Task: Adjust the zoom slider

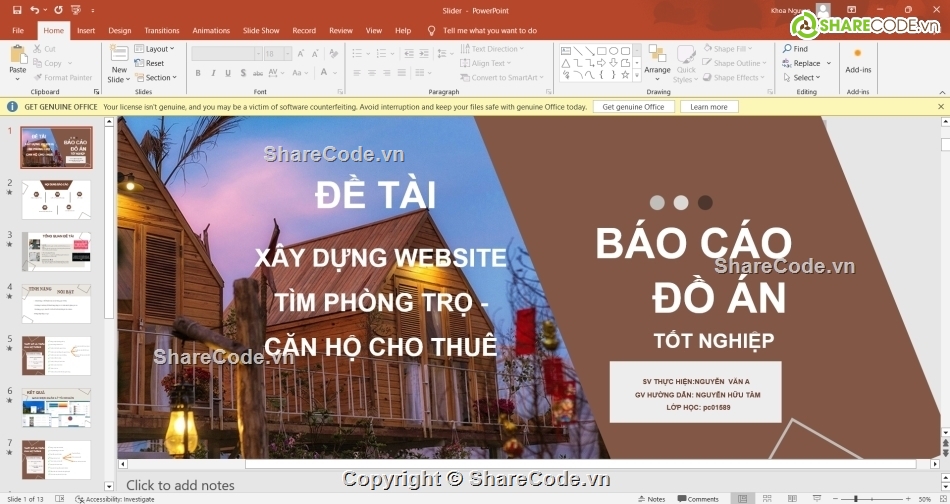Action: coord(855,499)
